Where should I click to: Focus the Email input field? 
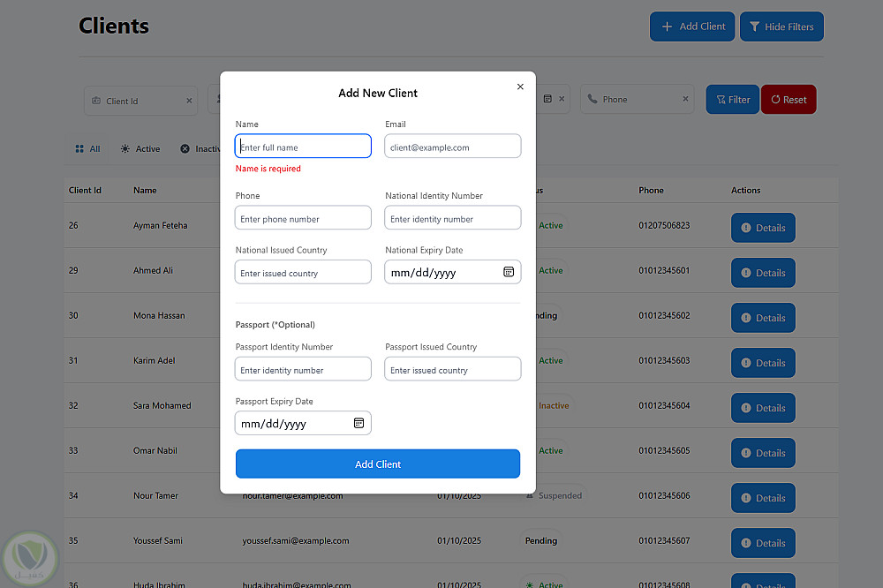(x=453, y=147)
